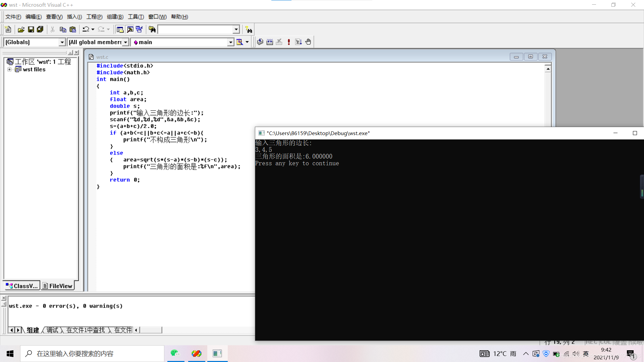Image resolution: width=644 pixels, height=362 pixels.
Task: Open the 查看(V) menu
Action: tap(54, 17)
